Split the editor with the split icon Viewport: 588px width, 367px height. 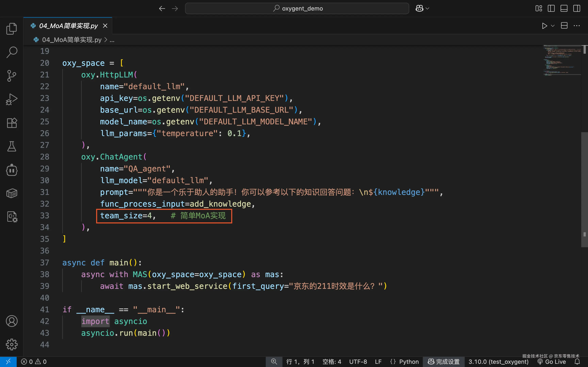(564, 26)
